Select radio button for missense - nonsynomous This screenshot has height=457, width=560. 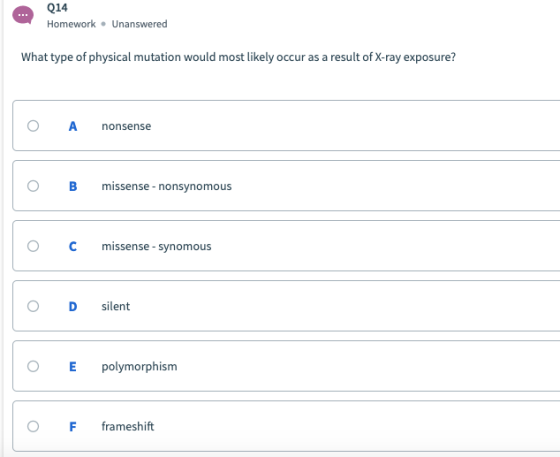tap(33, 186)
